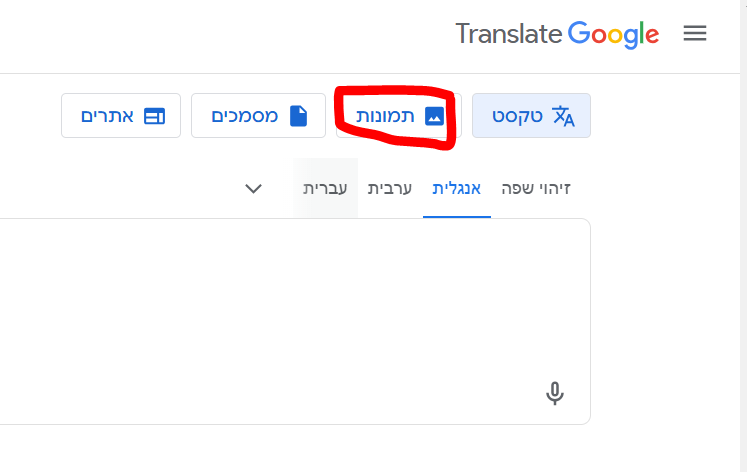The width and height of the screenshot is (747, 472).
Task: Click the picture icon on the תמונות button
Action: click(x=434, y=116)
